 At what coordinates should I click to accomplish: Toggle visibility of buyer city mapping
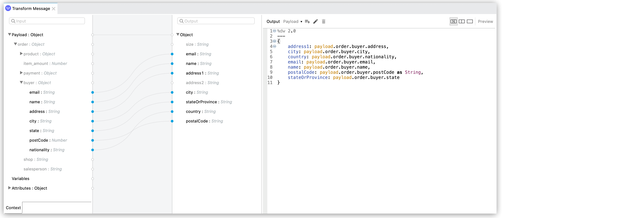point(92,121)
